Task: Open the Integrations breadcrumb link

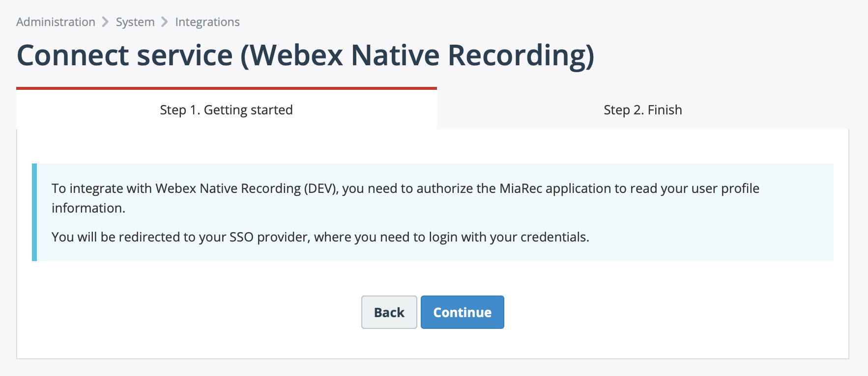Action: pyautogui.click(x=207, y=22)
